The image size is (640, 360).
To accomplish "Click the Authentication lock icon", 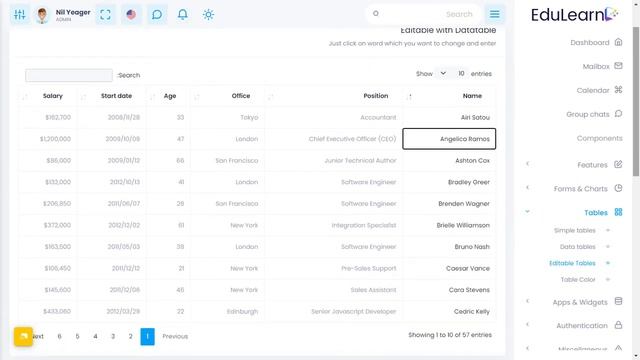I will tap(618, 325).
